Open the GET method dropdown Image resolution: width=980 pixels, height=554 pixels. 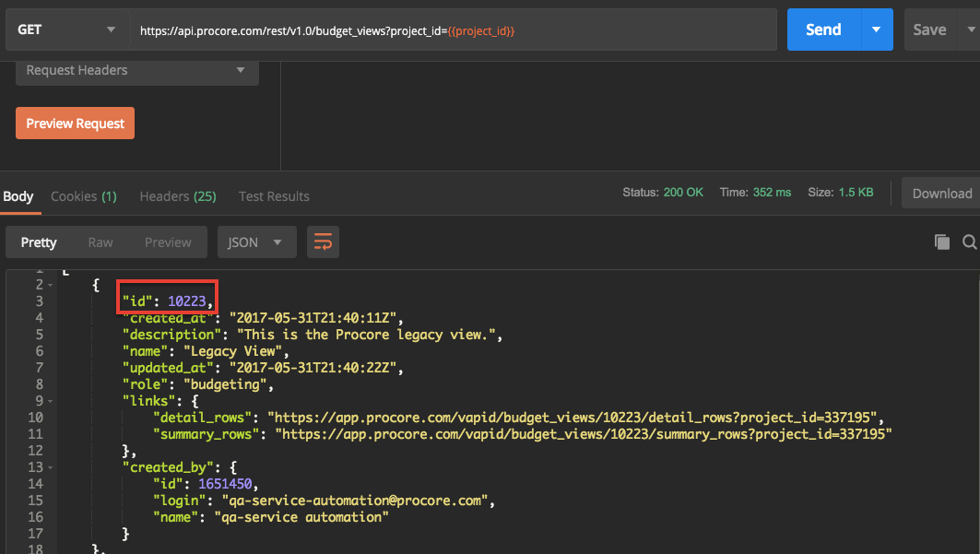pyautogui.click(x=67, y=29)
